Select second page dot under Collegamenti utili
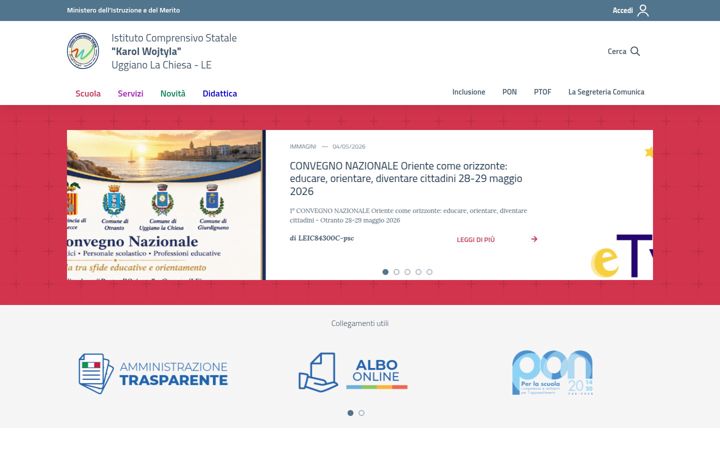720x450 pixels. click(x=361, y=413)
